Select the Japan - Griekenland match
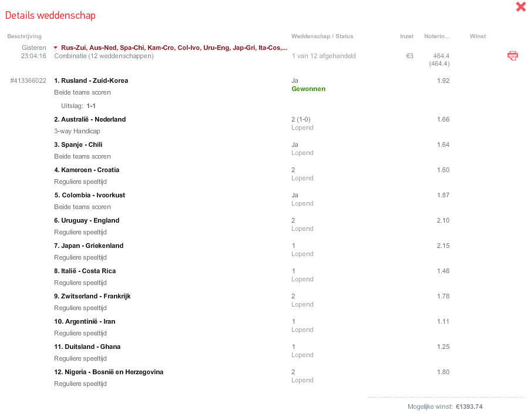This screenshot has width=531, height=420. coord(89,246)
